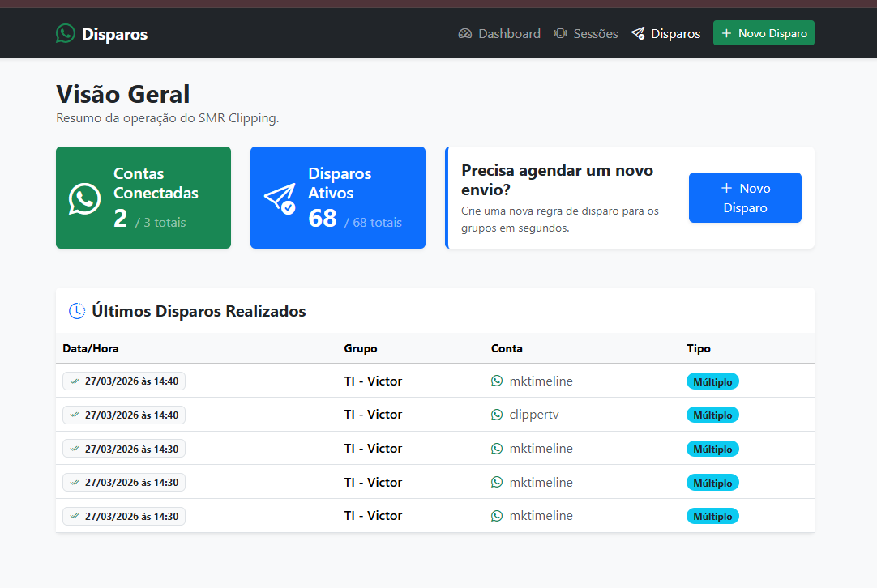Open the Sessões menu item

pos(585,33)
